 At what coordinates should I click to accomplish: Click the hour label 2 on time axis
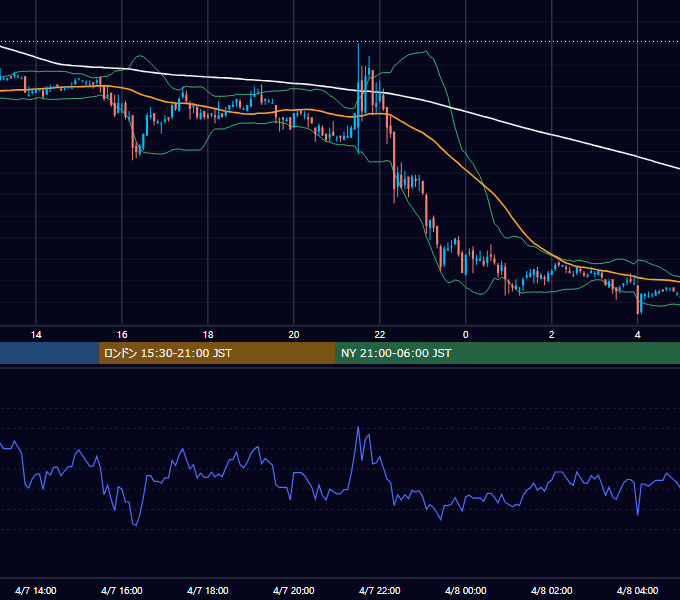click(x=551, y=335)
